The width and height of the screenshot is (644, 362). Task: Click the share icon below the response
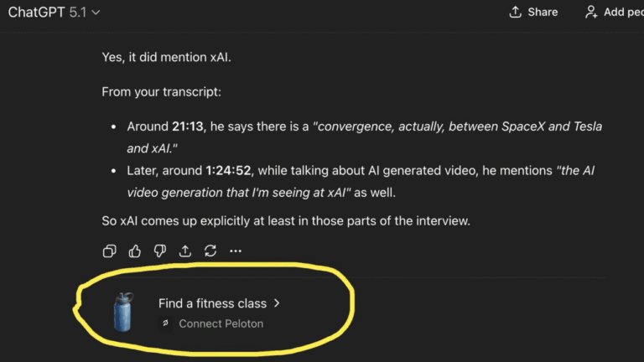tap(184, 251)
